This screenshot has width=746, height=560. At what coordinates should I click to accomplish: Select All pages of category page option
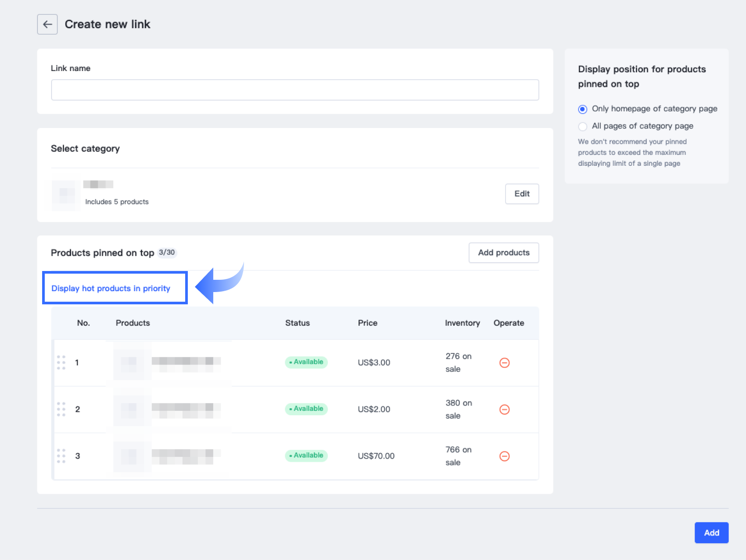(582, 126)
